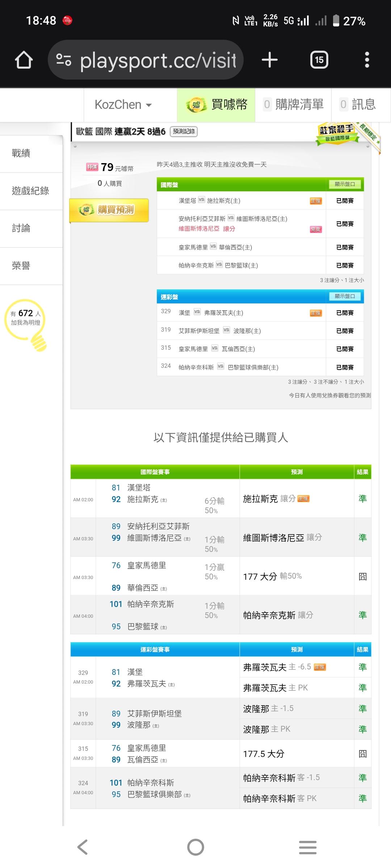This screenshot has height=868, width=391.
Task: Open a new browser tab with plus
Action: (270, 60)
